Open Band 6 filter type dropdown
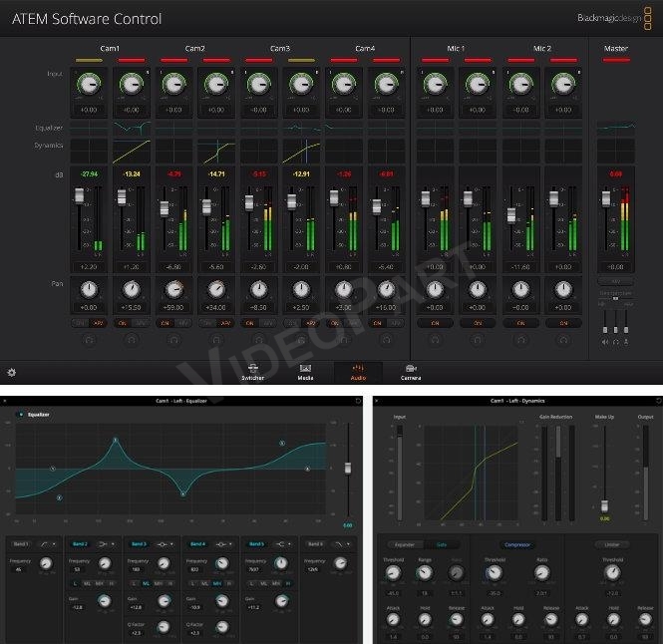663x644 pixels. (x=342, y=544)
